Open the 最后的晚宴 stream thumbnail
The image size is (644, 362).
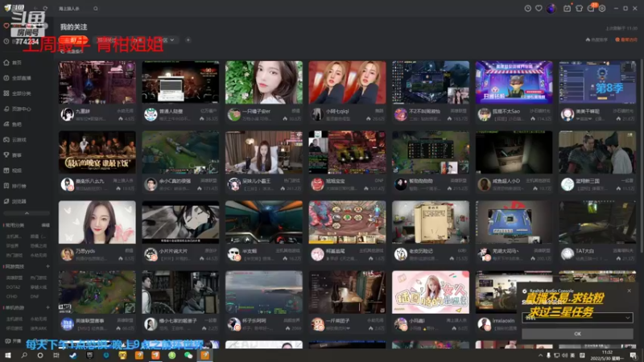click(97, 152)
